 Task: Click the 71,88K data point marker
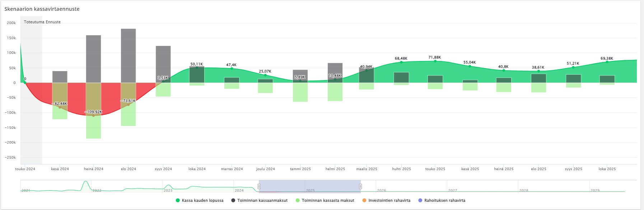coord(435,61)
